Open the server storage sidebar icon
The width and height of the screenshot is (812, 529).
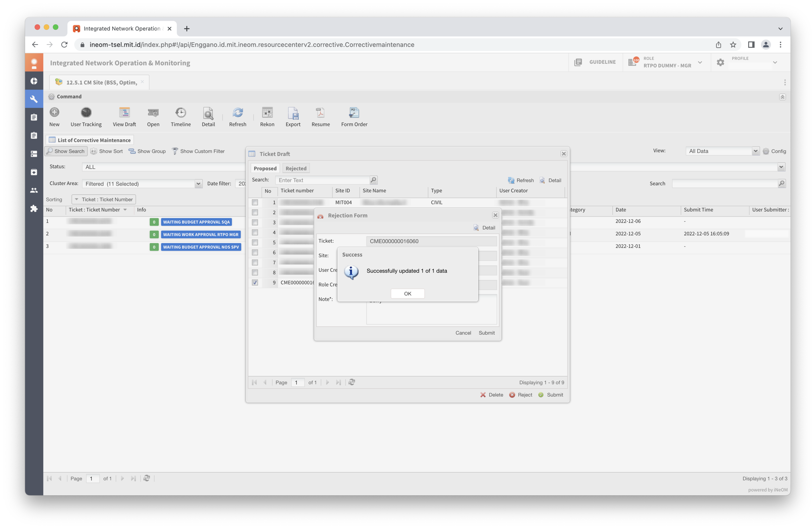click(x=34, y=154)
